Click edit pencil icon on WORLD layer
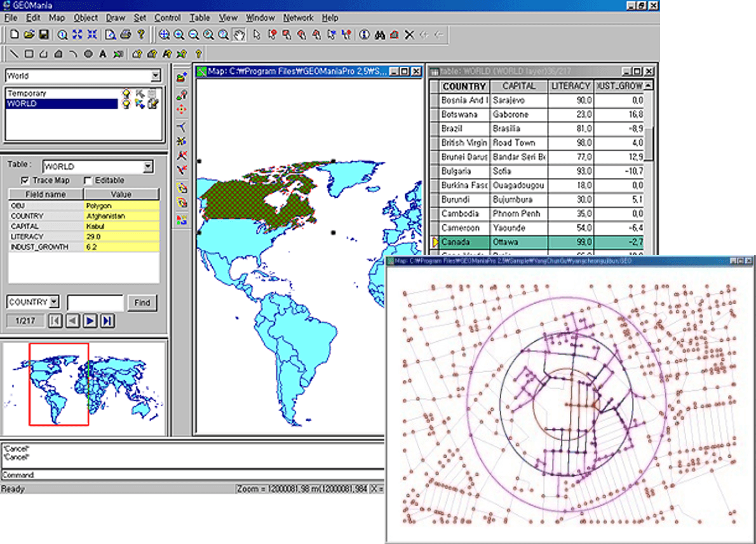The width and height of the screenshot is (756, 544). [153, 103]
